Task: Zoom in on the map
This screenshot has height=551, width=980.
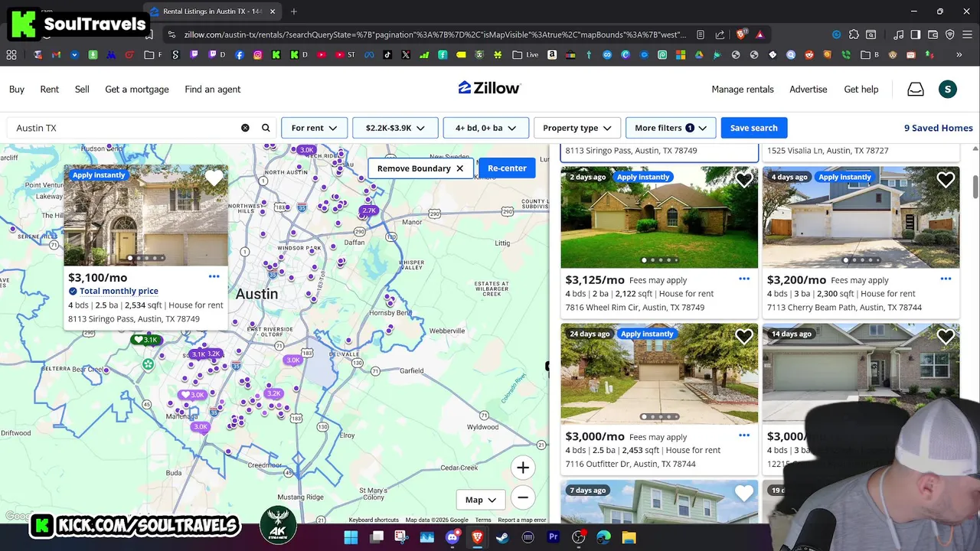Action: click(x=523, y=468)
